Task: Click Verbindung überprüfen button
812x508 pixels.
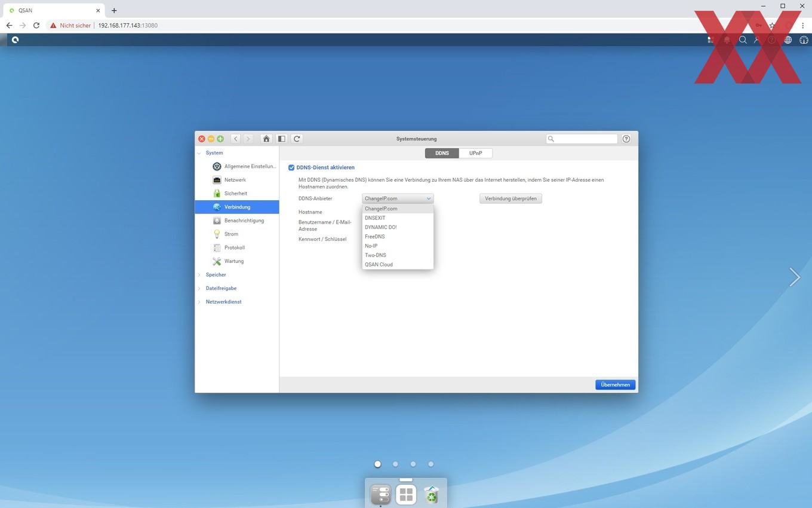Action: (510, 198)
